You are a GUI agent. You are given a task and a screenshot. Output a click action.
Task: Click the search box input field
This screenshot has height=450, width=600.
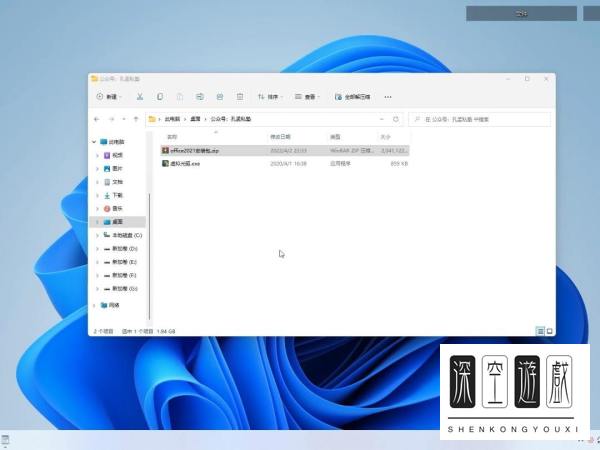click(480, 119)
